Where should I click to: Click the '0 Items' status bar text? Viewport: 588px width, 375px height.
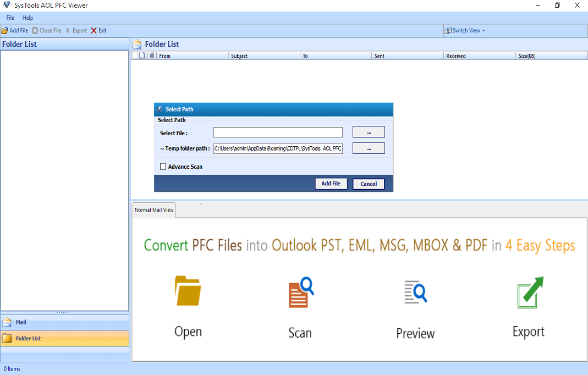12,369
